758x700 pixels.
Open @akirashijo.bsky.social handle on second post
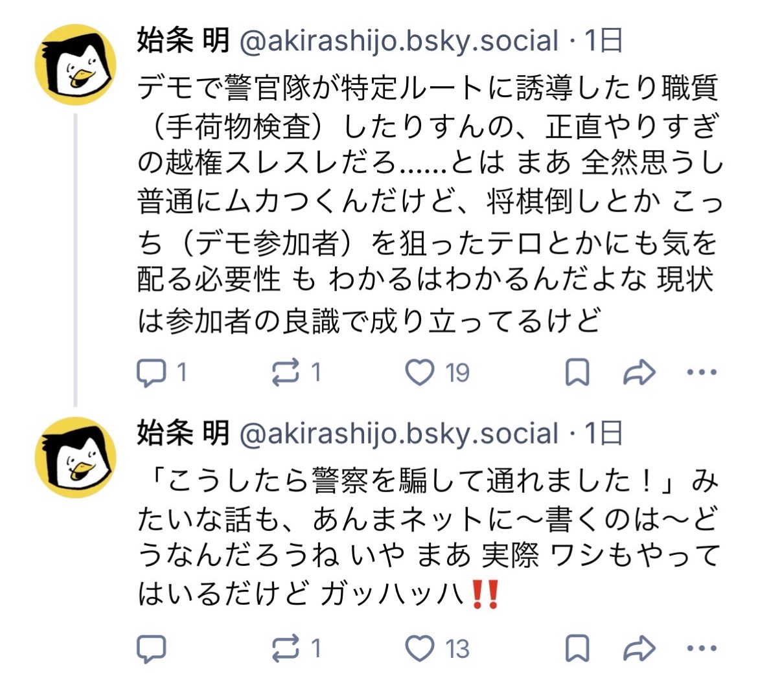coord(398,433)
